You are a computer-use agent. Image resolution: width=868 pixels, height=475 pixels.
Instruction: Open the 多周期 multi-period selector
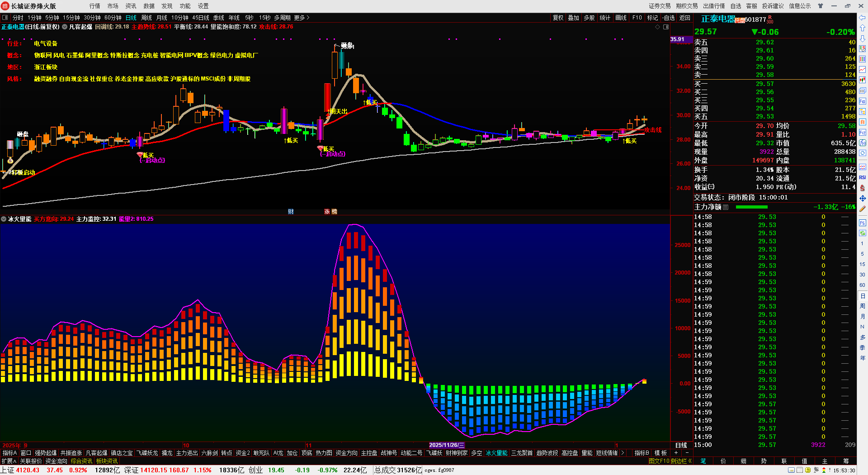[282, 18]
